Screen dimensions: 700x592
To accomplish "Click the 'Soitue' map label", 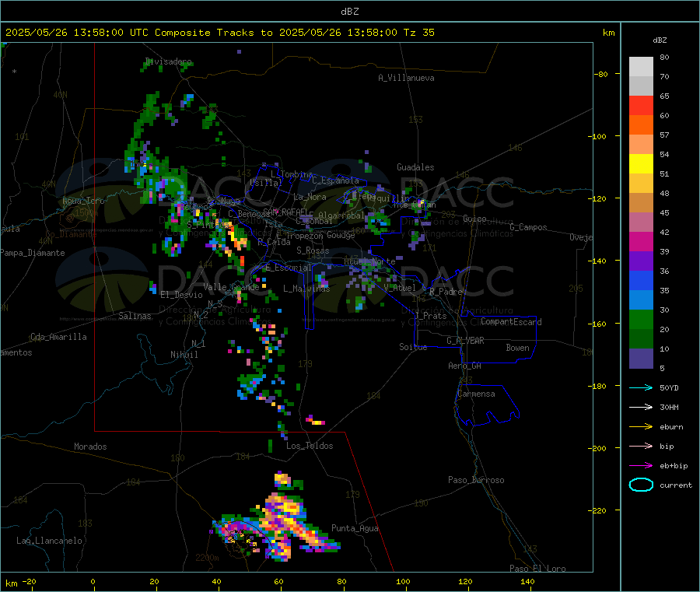I will pyautogui.click(x=413, y=347).
